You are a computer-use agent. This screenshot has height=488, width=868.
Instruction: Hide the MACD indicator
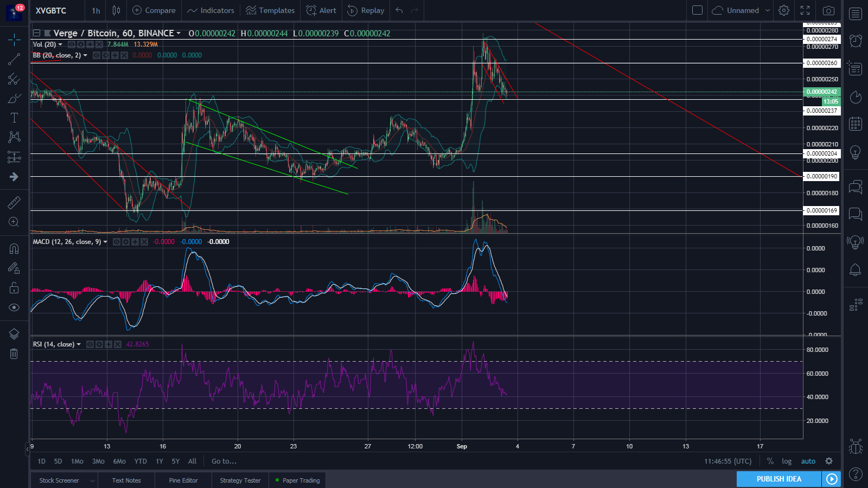click(x=117, y=242)
